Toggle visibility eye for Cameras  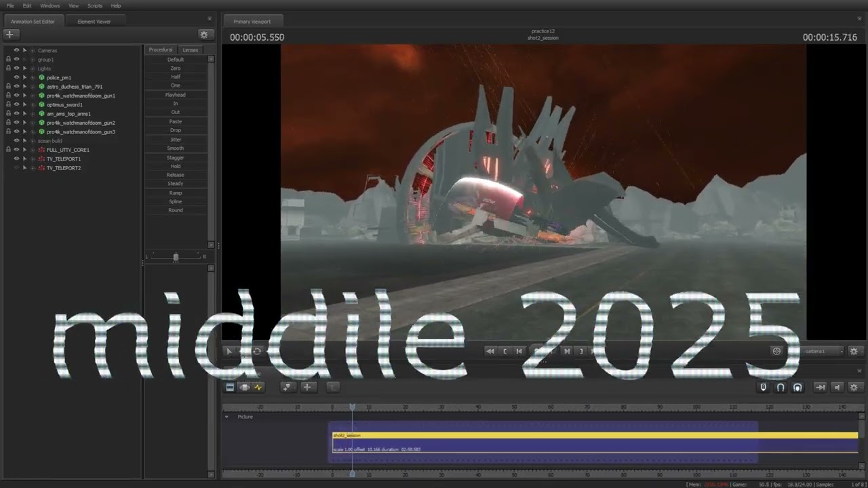coord(16,51)
